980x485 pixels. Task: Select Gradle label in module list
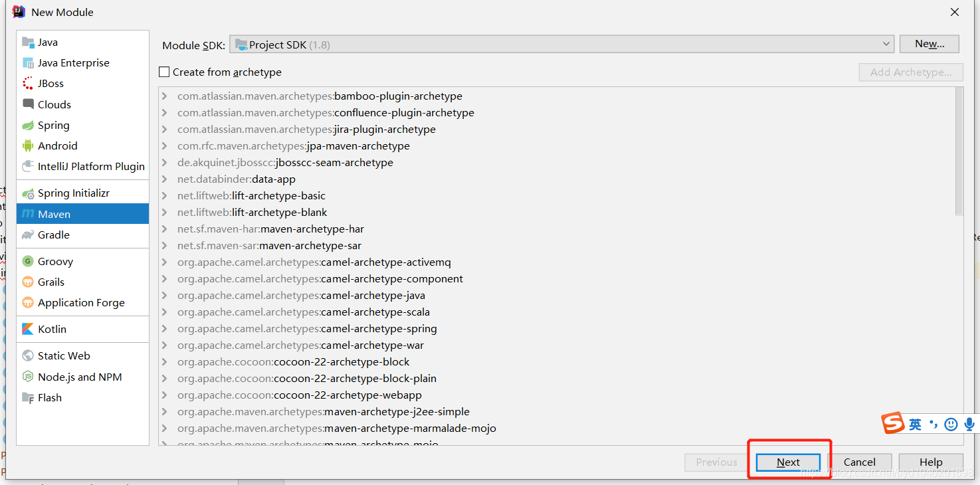(x=54, y=235)
